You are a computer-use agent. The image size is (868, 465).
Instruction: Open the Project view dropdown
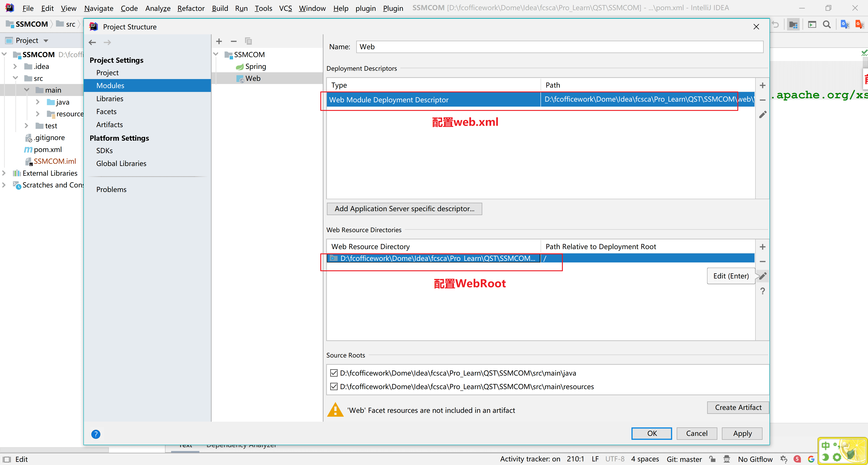tap(46, 41)
